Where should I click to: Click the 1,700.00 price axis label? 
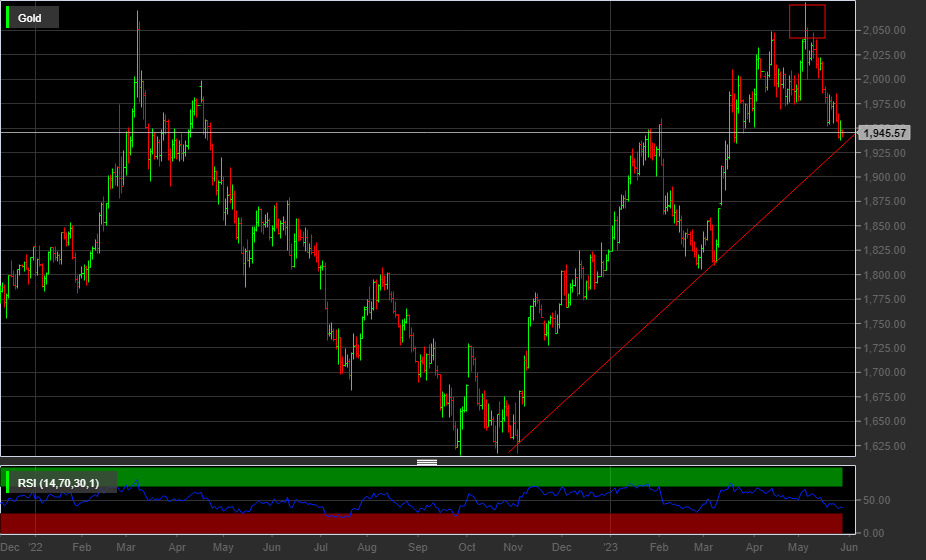point(884,372)
